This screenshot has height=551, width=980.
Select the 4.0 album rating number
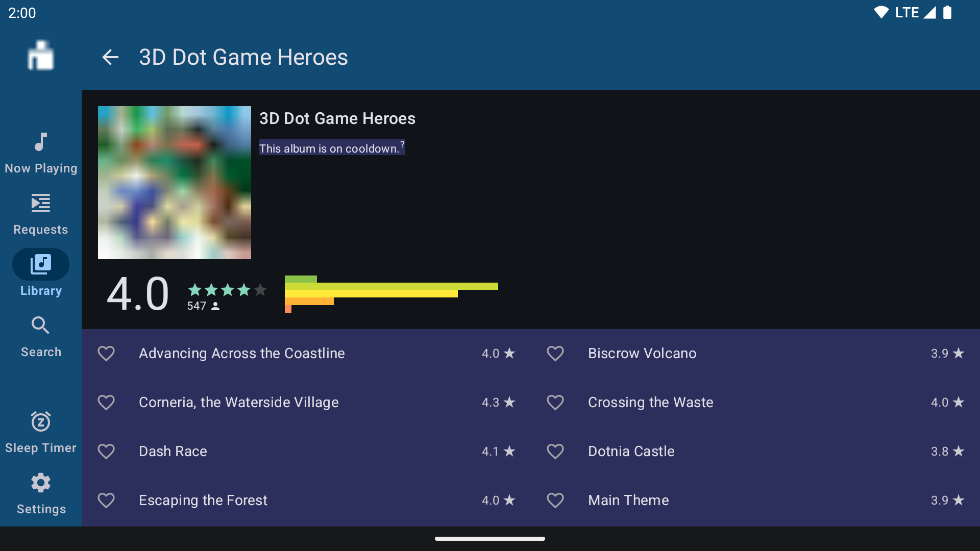138,294
